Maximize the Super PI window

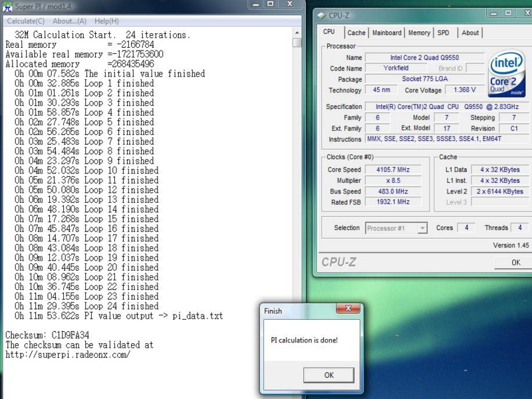click(x=271, y=5)
